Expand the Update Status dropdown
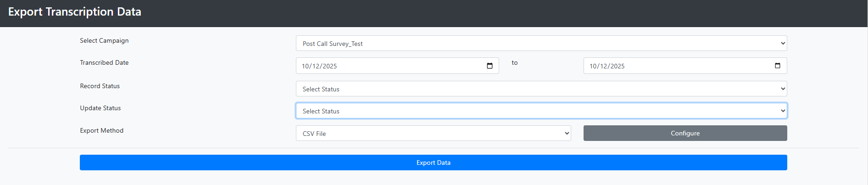The image size is (868, 185). pos(541,111)
